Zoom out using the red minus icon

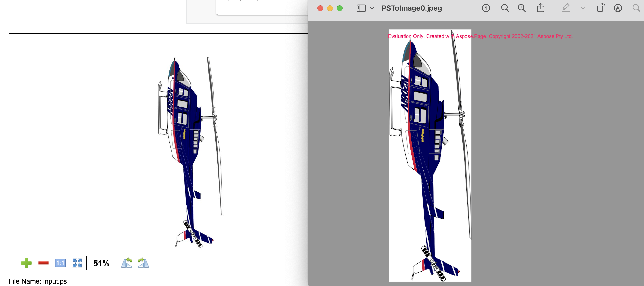point(43,263)
